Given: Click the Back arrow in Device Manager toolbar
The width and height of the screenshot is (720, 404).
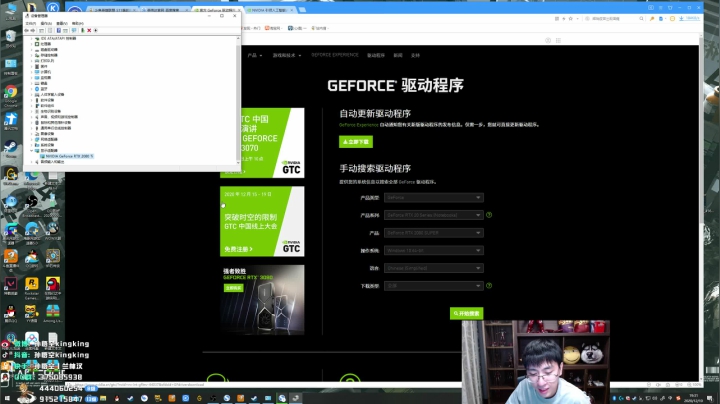Looking at the screenshot, I should [x=26, y=30].
